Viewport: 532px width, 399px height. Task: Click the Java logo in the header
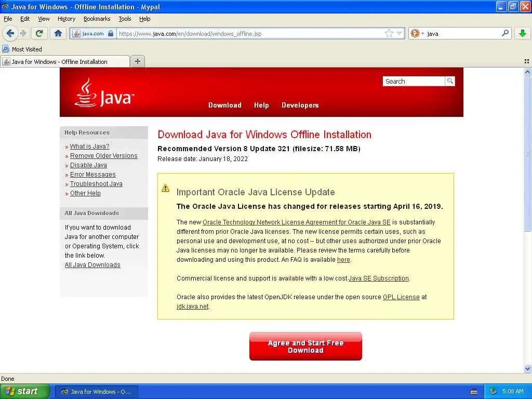(104, 92)
